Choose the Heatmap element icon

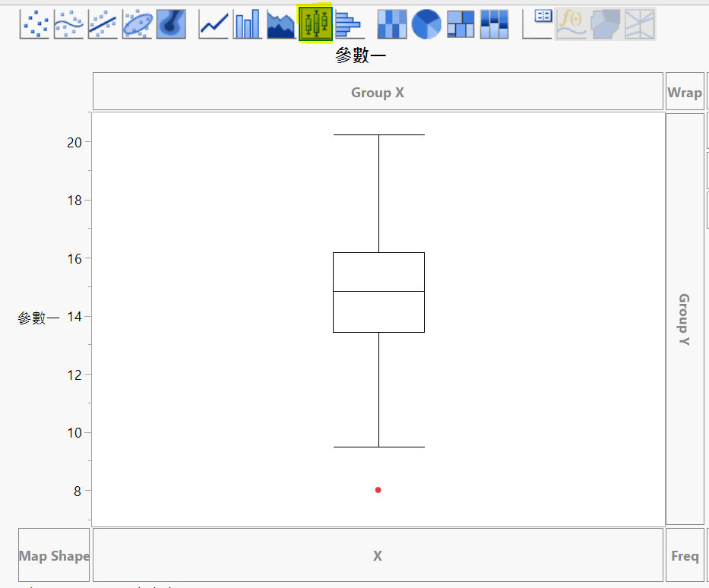392,24
